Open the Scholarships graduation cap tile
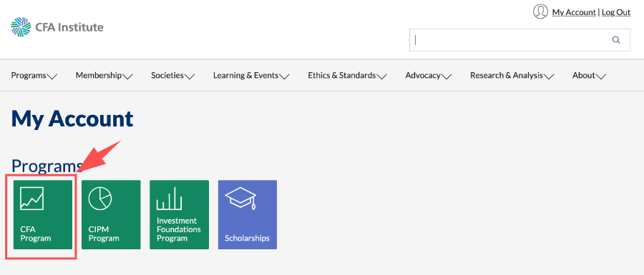 248,214
